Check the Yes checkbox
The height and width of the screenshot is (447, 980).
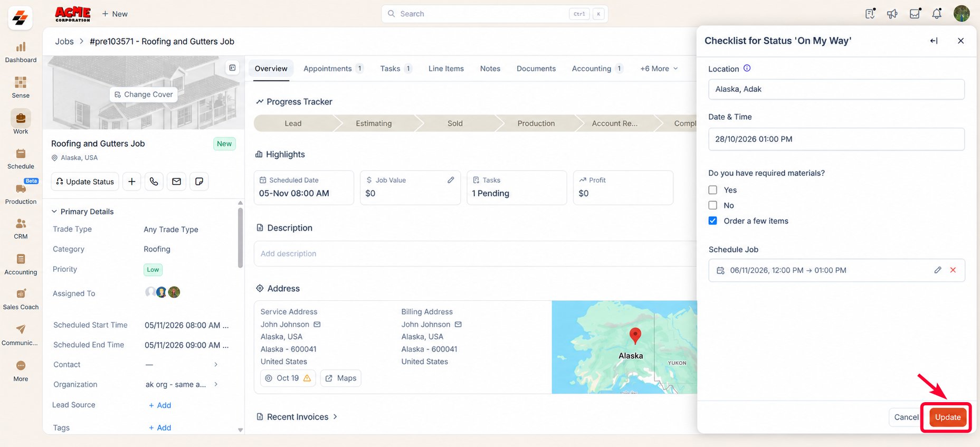pos(713,190)
